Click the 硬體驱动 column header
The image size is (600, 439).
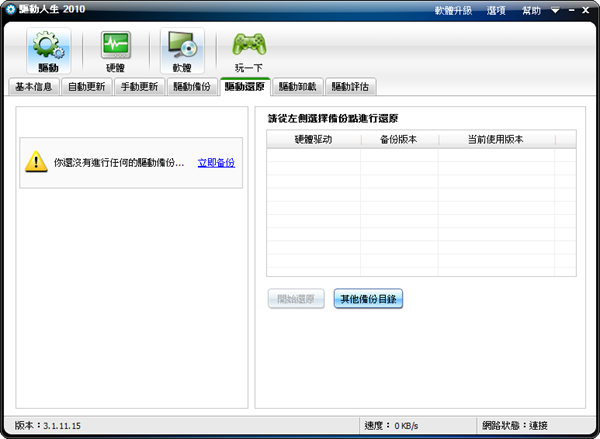(x=313, y=139)
